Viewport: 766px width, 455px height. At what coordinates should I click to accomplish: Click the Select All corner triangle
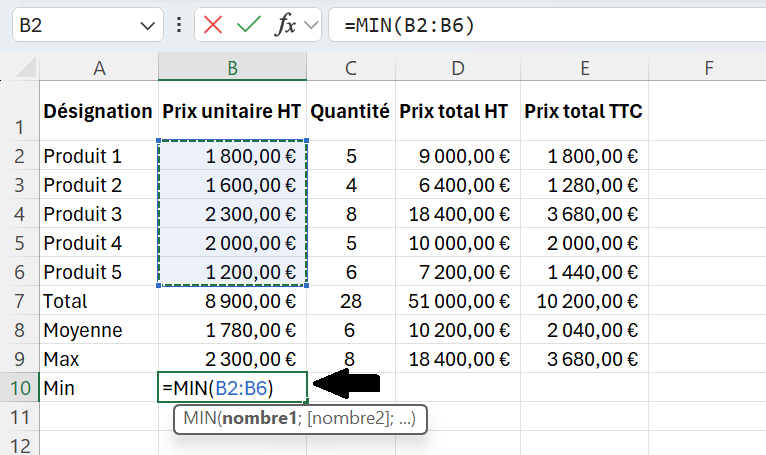[x=26, y=67]
